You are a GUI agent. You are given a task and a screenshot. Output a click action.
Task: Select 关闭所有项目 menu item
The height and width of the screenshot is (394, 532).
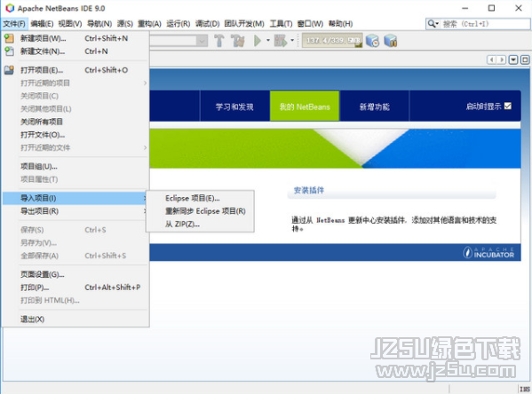(75, 122)
